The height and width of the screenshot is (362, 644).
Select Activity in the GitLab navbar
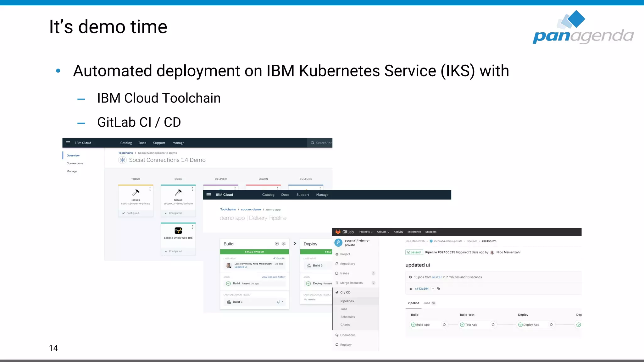point(398,232)
